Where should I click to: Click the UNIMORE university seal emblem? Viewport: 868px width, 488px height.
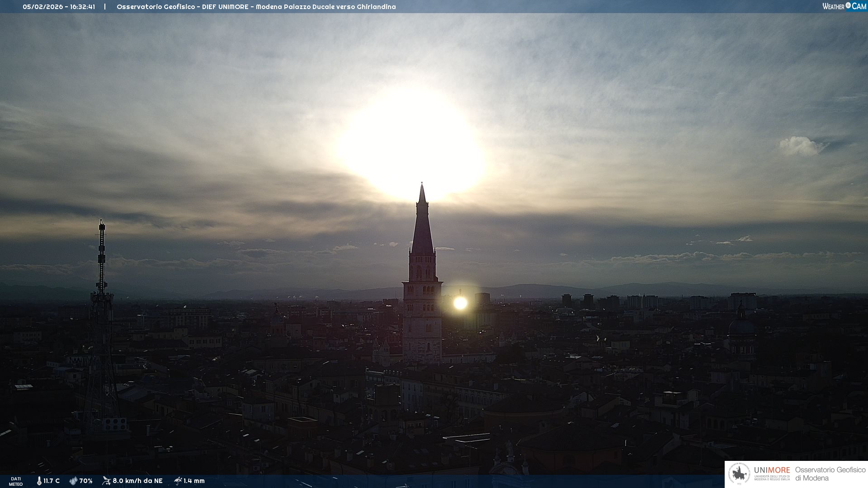tap(739, 474)
